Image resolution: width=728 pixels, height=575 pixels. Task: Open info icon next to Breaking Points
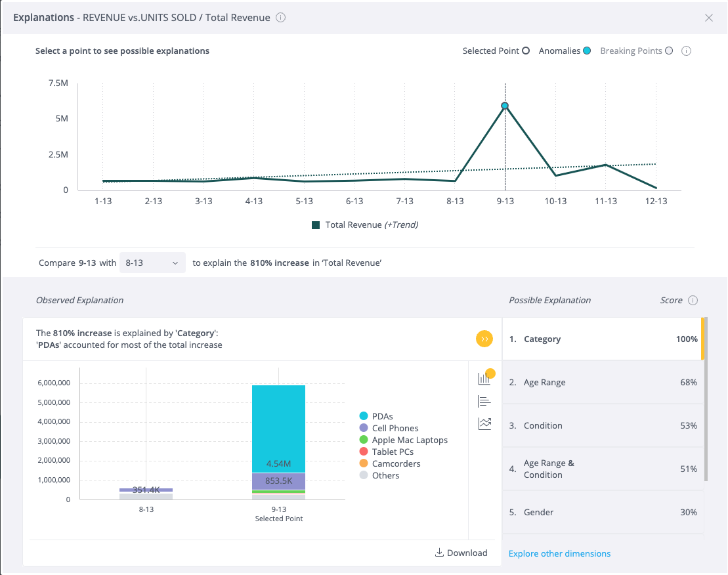point(686,51)
